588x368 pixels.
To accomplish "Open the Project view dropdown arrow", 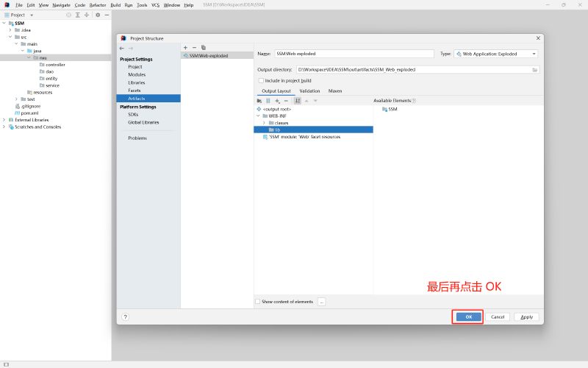I will pyautogui.click(x=32, y=15).
